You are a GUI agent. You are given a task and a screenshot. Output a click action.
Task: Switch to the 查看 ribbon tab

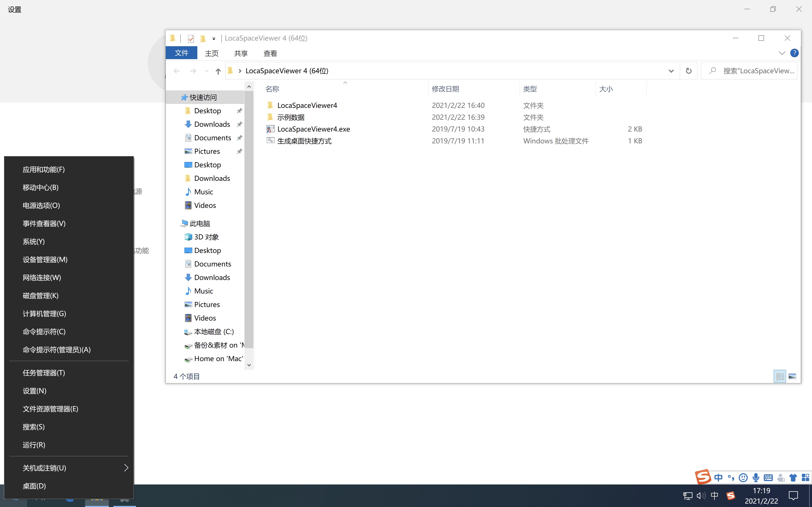click(x=270, y=53)
